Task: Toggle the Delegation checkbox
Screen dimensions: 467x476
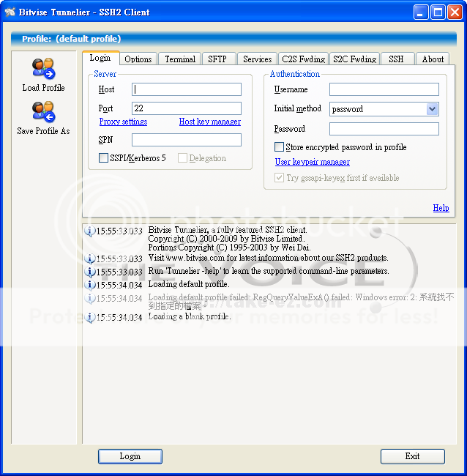Action: tap(182, 158)
